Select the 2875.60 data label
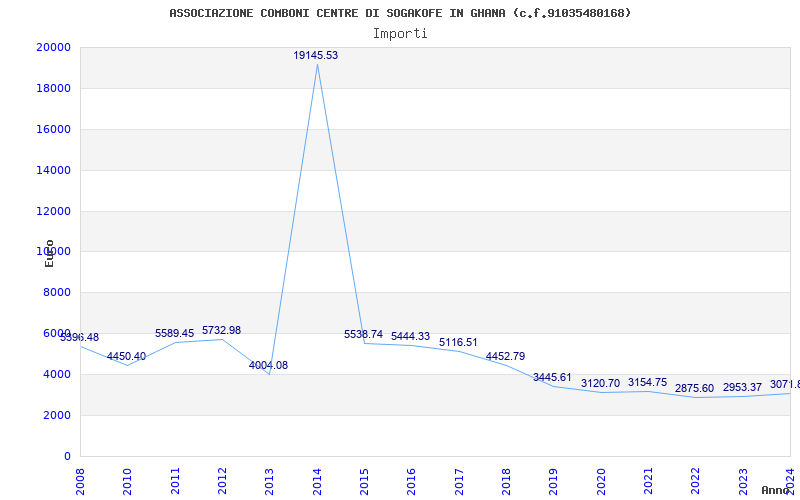This screenshot has height=500, width=800. tap(694, 388)
